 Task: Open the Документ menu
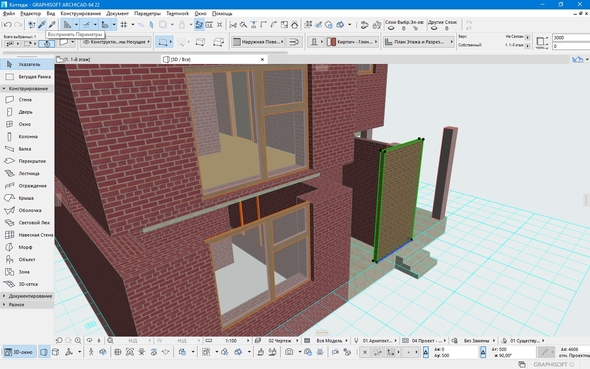pyautogui.click(x=117, y=14)
